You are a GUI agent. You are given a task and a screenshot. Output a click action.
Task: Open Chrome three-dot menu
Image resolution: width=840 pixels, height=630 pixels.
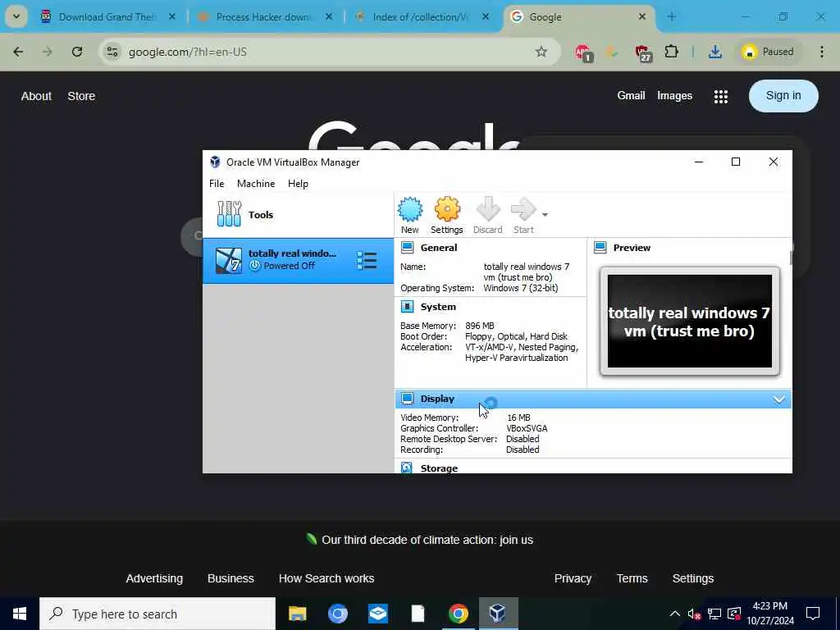click(822, 52)
